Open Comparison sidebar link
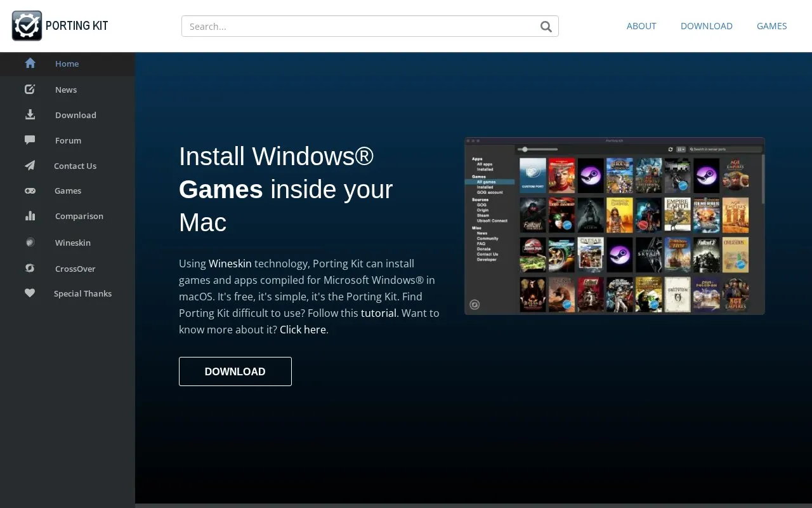Screen dimensions: 812x508 click(x=79, y=216)
